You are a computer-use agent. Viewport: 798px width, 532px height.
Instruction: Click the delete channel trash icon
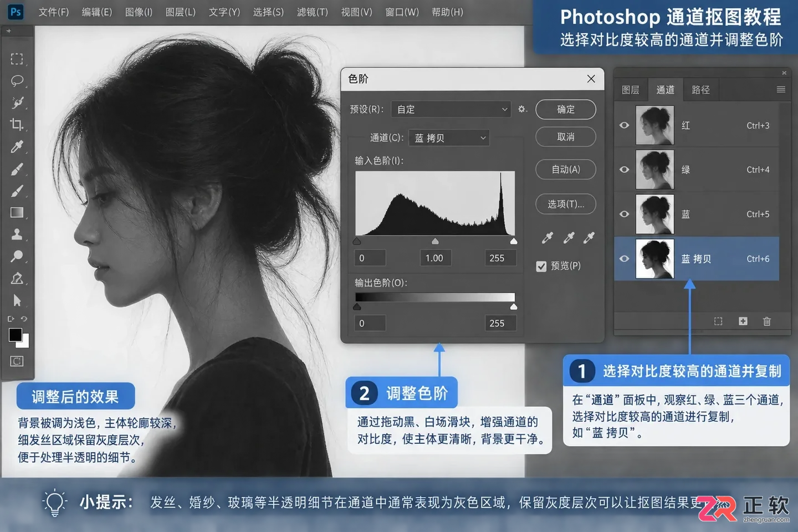coord(767,321)
